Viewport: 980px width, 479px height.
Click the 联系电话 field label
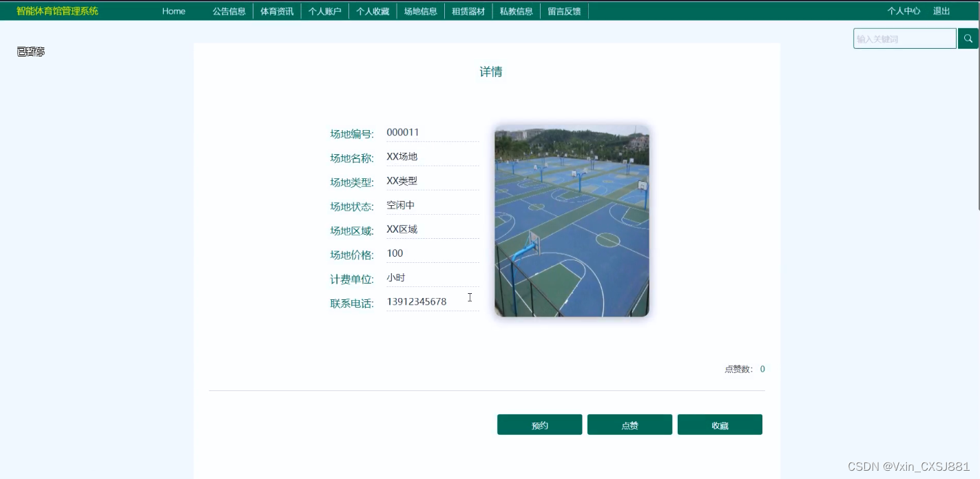(352, 304)
